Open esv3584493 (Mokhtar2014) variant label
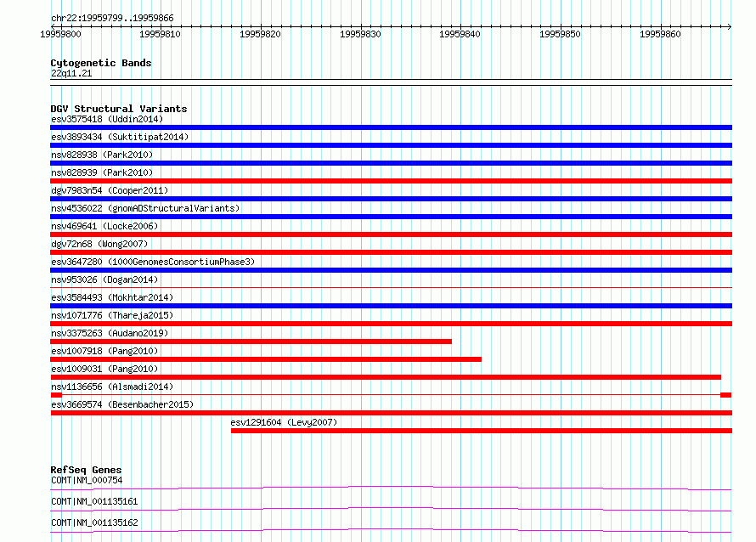This screenshot has width=756, height=542. 112,297
